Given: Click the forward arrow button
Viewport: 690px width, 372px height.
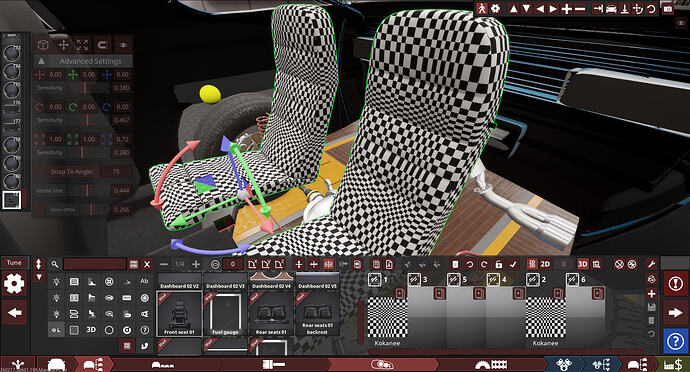Looking at the screenshot, I should (675, 313).
